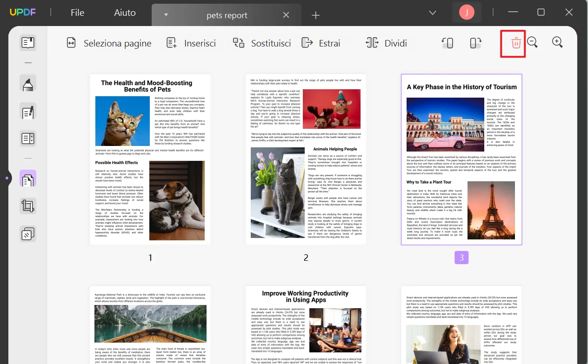Open the Page Tools layers icon in sidebar
This screenshot has width=588, height=364.
(x=28, y=233)
